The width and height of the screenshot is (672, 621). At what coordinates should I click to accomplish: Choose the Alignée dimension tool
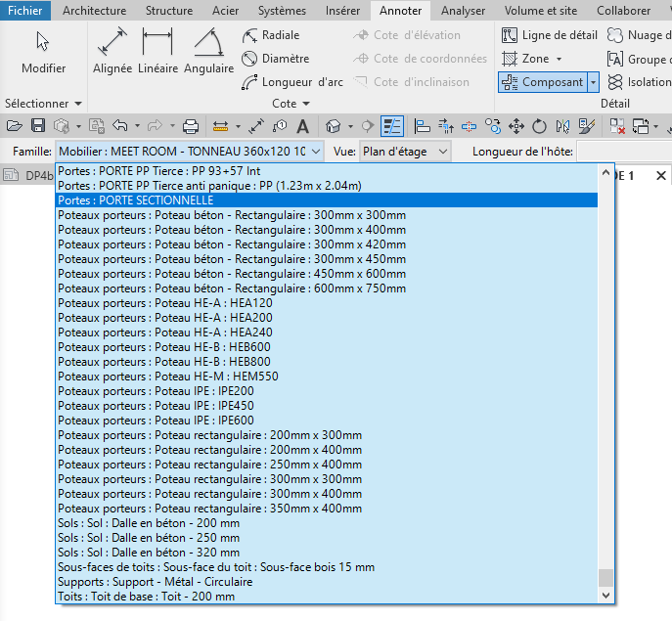112,54
